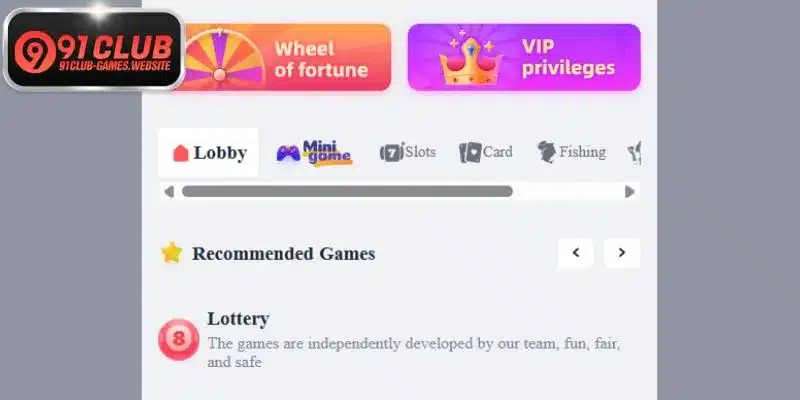
Task: Open the Fishing category tab
Action: coord(571,152)
